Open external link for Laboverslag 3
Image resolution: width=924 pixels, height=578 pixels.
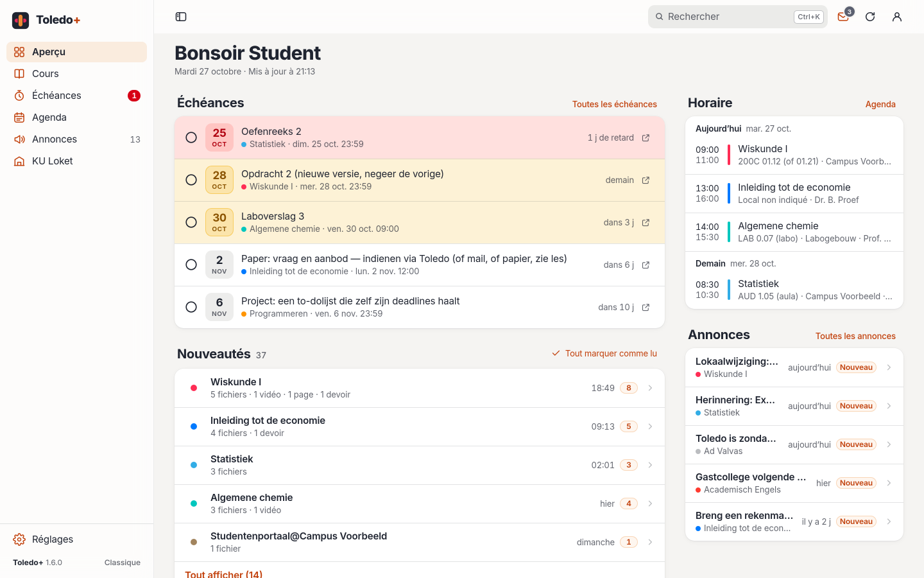point(646,223)
